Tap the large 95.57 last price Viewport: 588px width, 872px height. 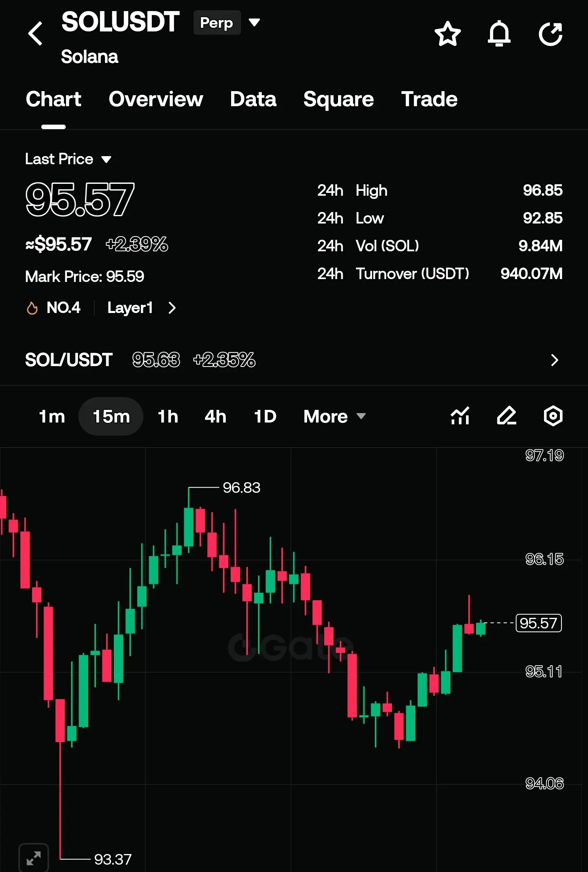click(80, 199)
